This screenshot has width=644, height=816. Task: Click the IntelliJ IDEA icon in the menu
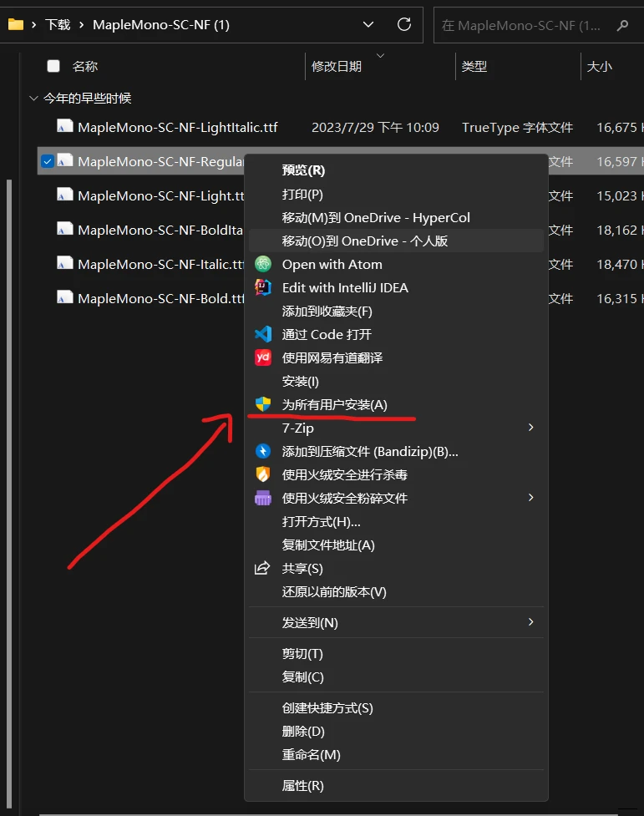263,288
